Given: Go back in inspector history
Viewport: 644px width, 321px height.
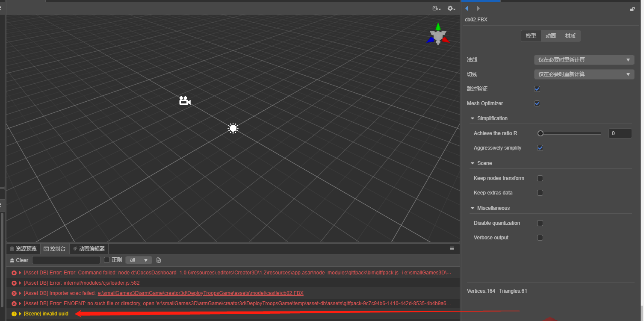Looking at the screenshot, I should (x=467, y=9).
